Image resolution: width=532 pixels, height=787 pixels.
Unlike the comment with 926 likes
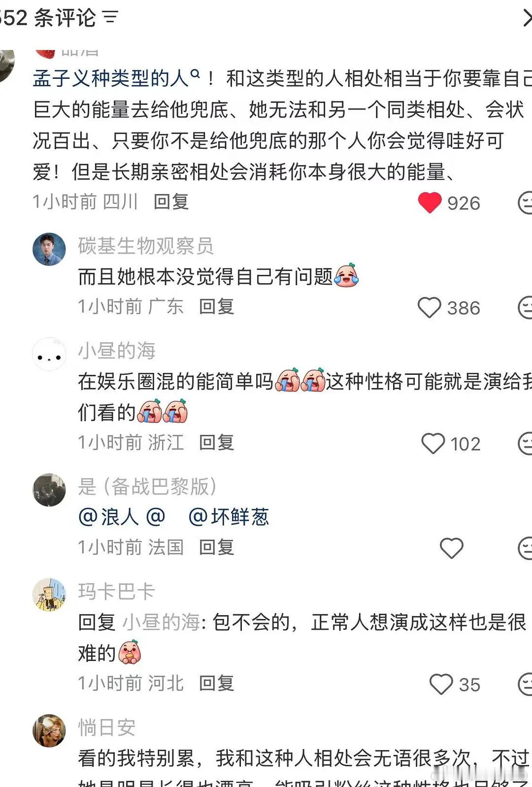pyautogui.click(x=430, y=202)
